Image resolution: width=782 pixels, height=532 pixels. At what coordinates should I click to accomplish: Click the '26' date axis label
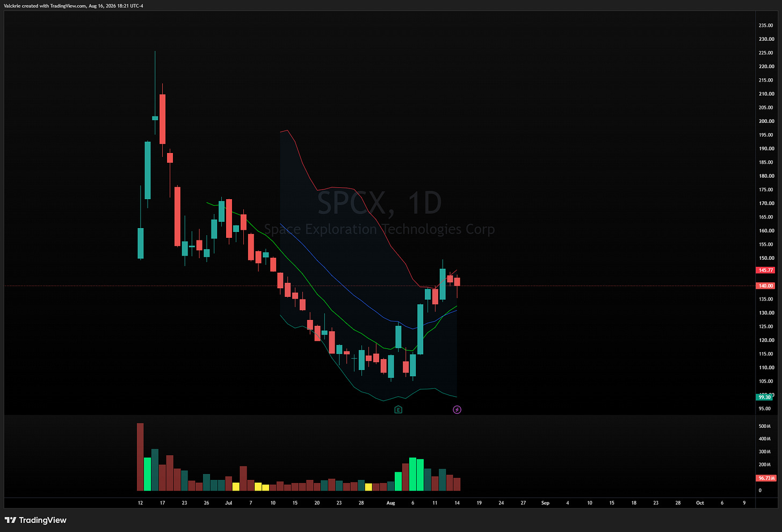pyautogui.click(x=207, y=503)
